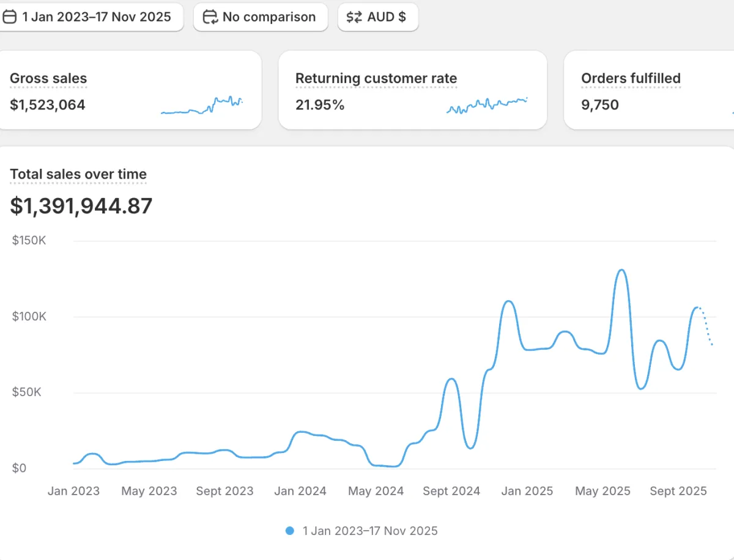Click the Sept 2024 x-axis label

pyautogui.click(x=451, y=491)
